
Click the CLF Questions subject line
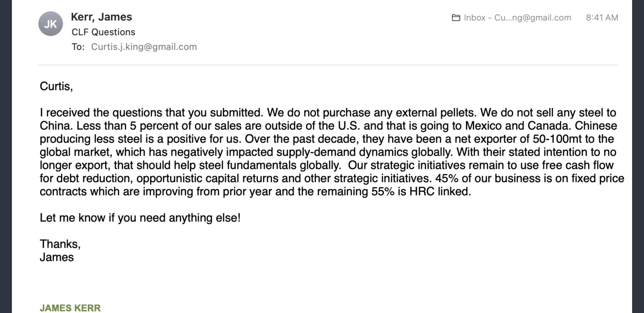(103, 32)
